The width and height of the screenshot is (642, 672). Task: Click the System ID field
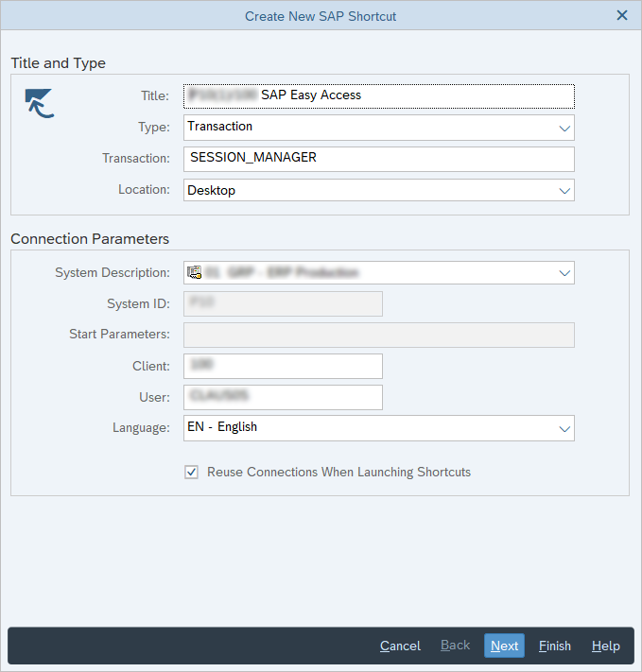click(x=283, y=303)
